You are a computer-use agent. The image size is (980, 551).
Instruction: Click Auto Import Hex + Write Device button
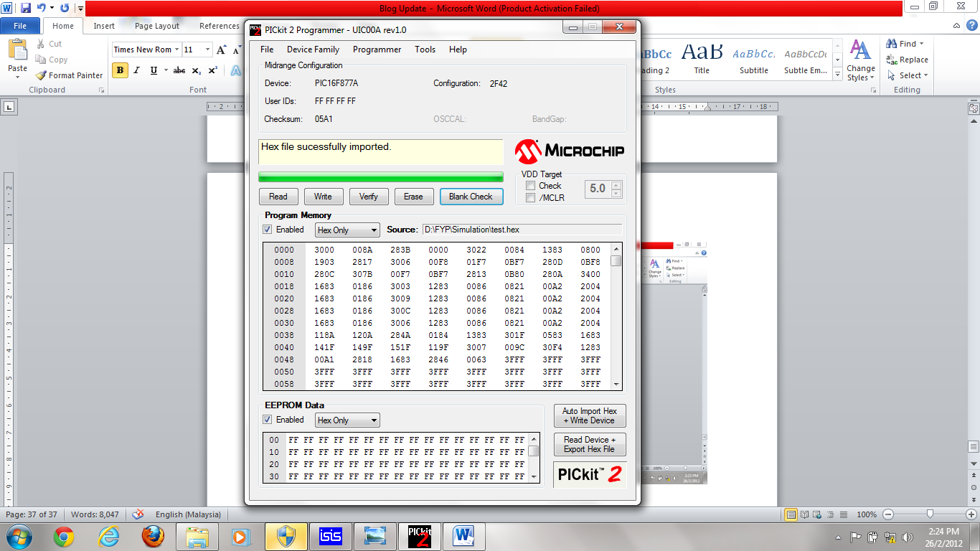click(x=590, y=416)
